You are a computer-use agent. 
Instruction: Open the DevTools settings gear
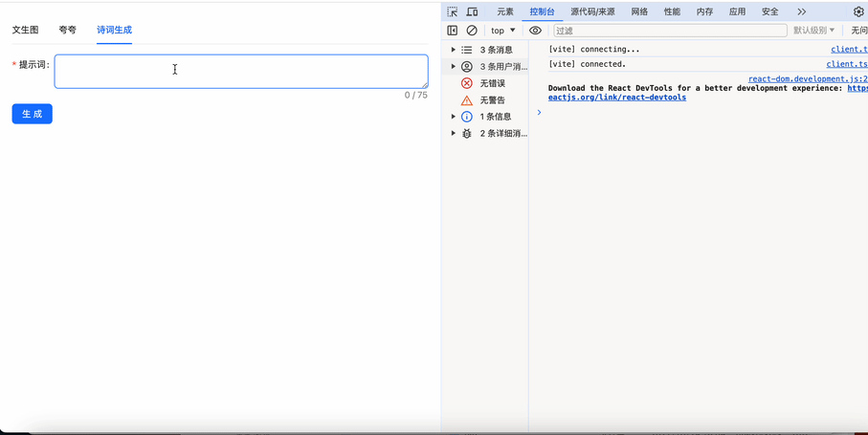(858, 11)
